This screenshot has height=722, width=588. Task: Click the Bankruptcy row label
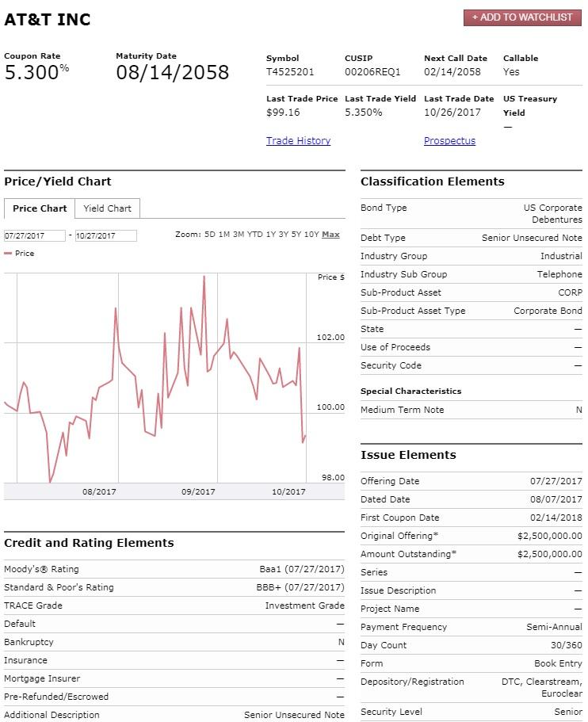pos(29,642)
